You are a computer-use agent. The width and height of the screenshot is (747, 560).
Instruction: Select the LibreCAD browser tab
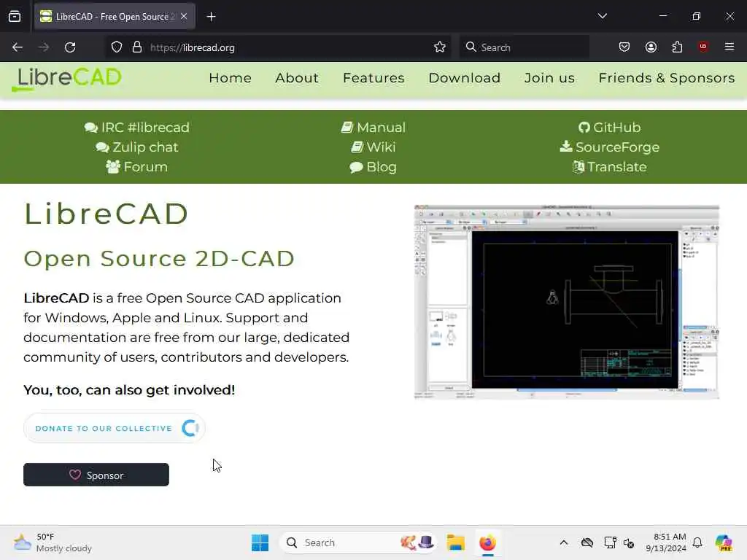(115, 17)
